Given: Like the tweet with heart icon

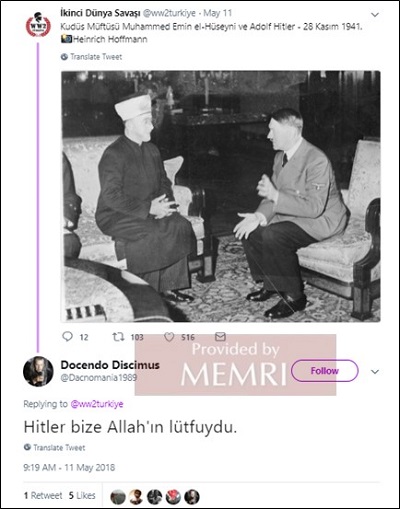Looking at the screenshot, I should pyautogui.click(x=169, y=337).
